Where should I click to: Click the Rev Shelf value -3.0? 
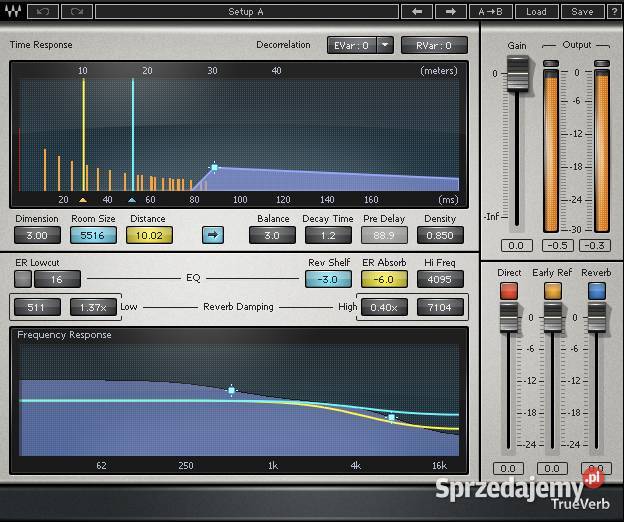coord(328,279)
